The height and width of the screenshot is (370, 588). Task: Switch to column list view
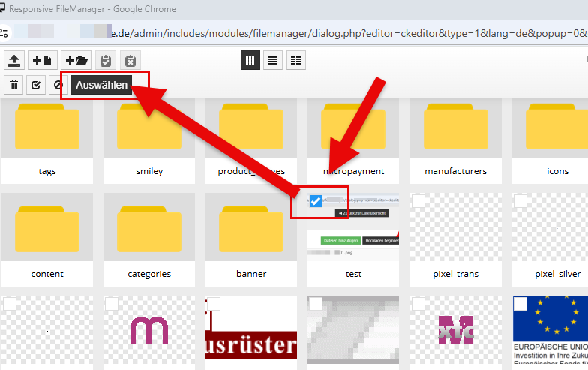point(295,61)
